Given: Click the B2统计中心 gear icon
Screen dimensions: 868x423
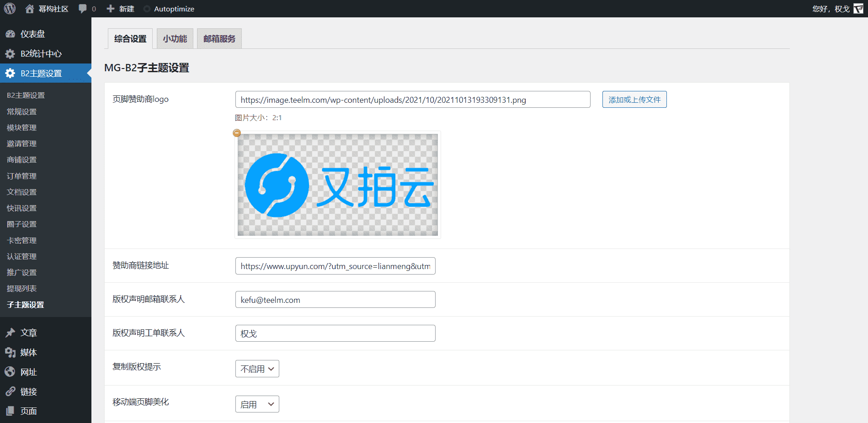Looking at the screenshot, I should point(10,54).
